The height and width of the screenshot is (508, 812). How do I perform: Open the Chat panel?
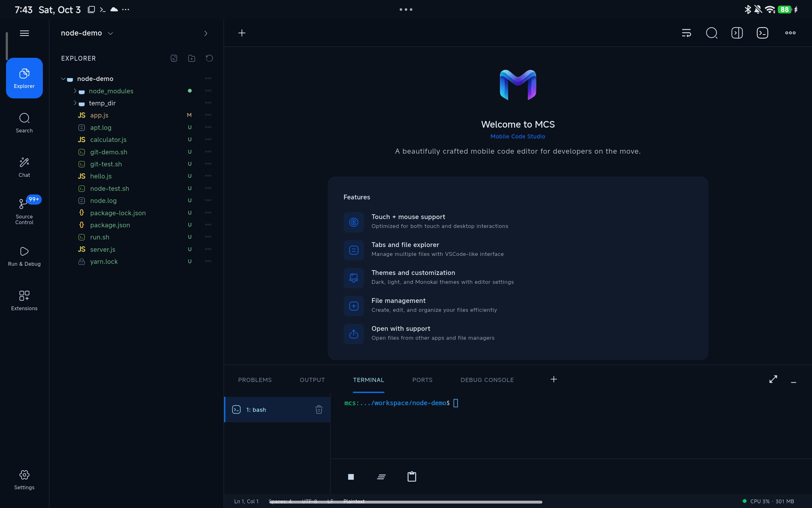(24, 167)
